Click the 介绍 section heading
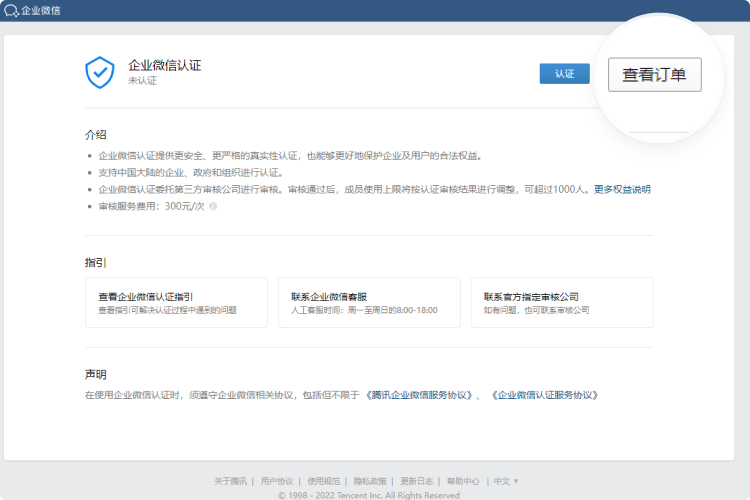The height and width of the screenshot is (500, 750). 96,135
